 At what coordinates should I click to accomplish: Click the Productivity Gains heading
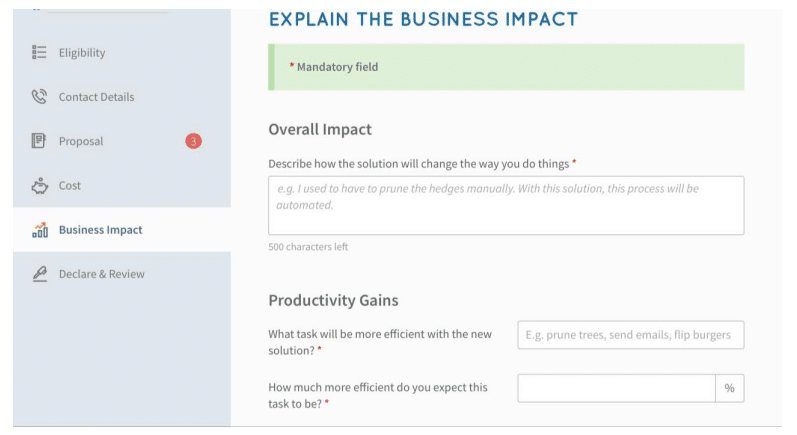pos(333,300)
